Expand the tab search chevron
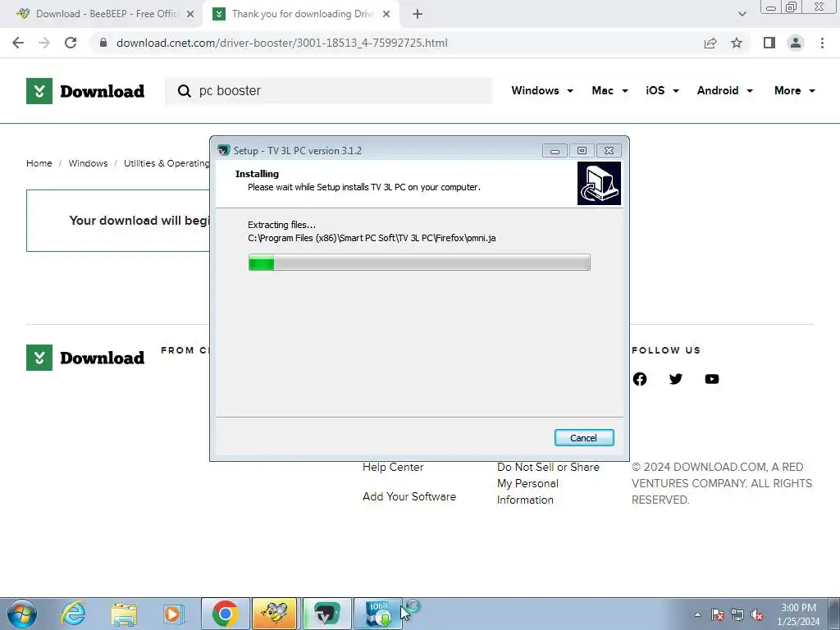 point(742,14)
